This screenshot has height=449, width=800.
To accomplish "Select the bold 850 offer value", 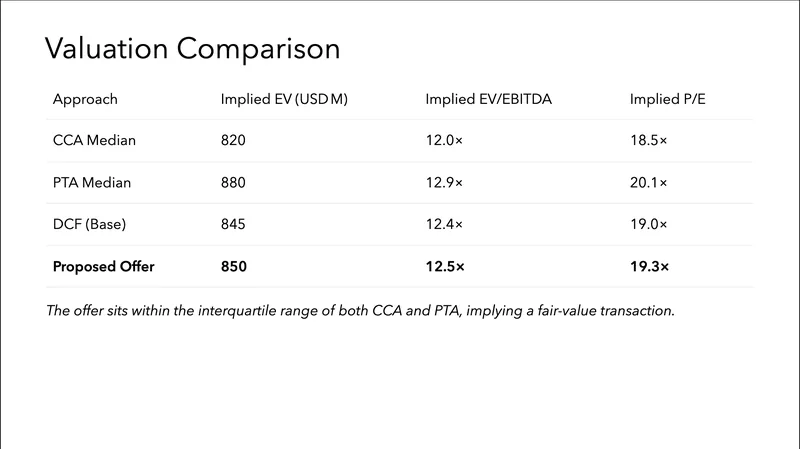I will 233,267.
